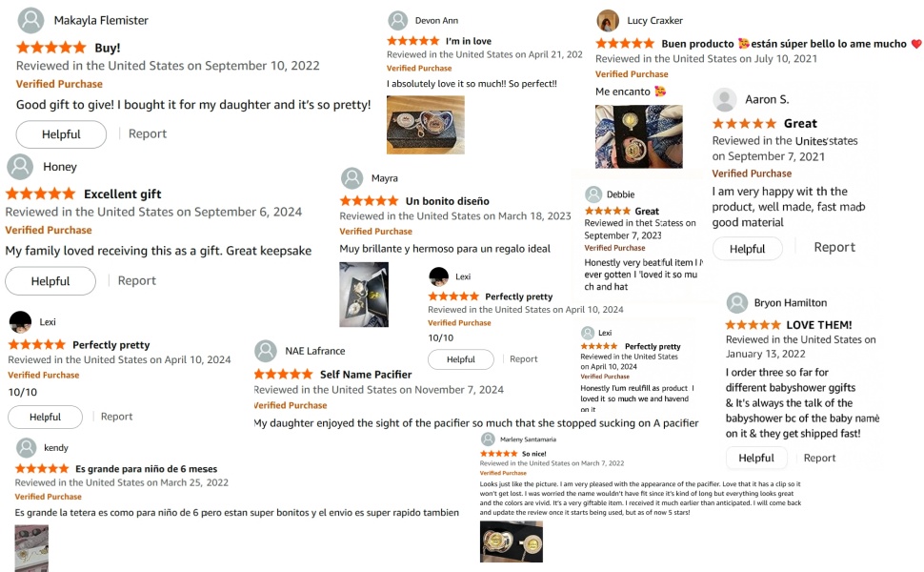Screen dimensions: 924x572
Task: Click Makayla Flemister's profile avatar
Action: pyautogui.click(x=30, y=20)
